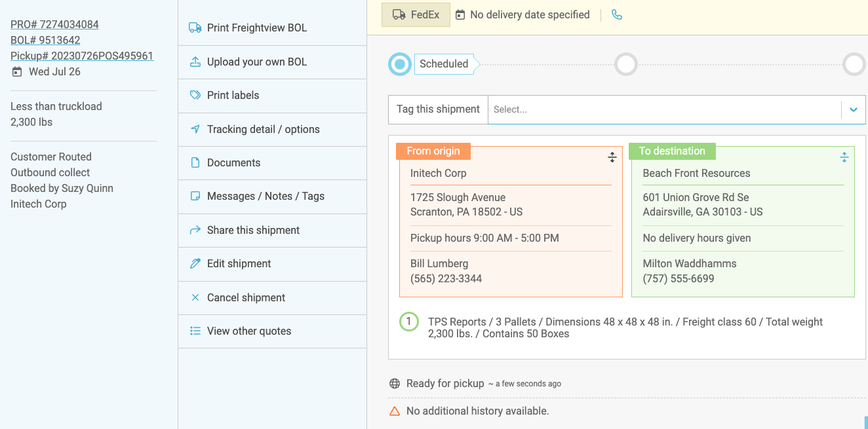868x429 pixels.
Task: Choose Print Freightview BOL
Action: (x=256, y=28)
